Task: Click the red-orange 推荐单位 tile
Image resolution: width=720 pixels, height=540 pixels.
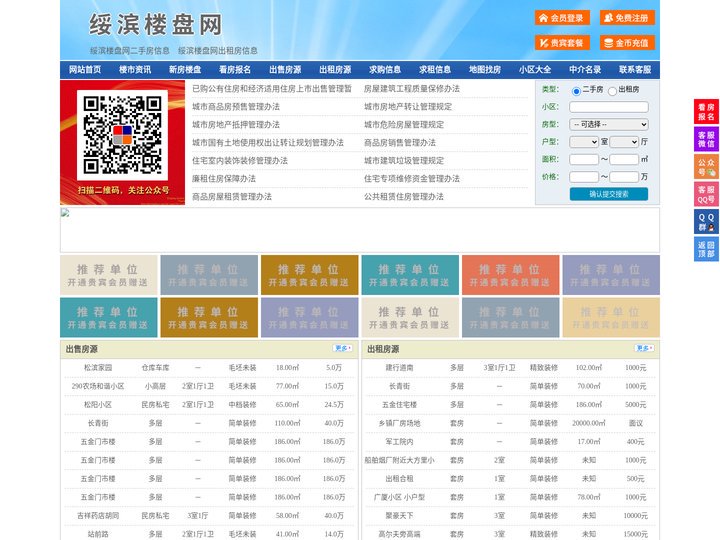Action: 511,275
